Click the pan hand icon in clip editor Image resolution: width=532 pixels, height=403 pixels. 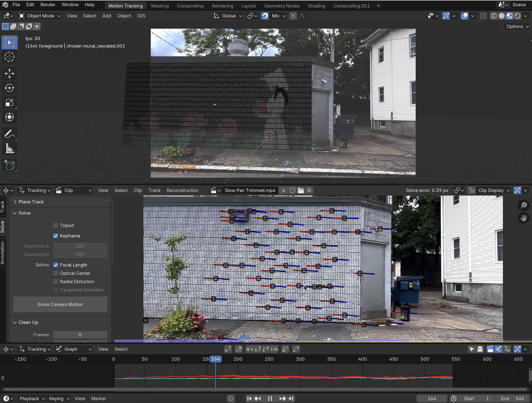click(x=524, y=218)
